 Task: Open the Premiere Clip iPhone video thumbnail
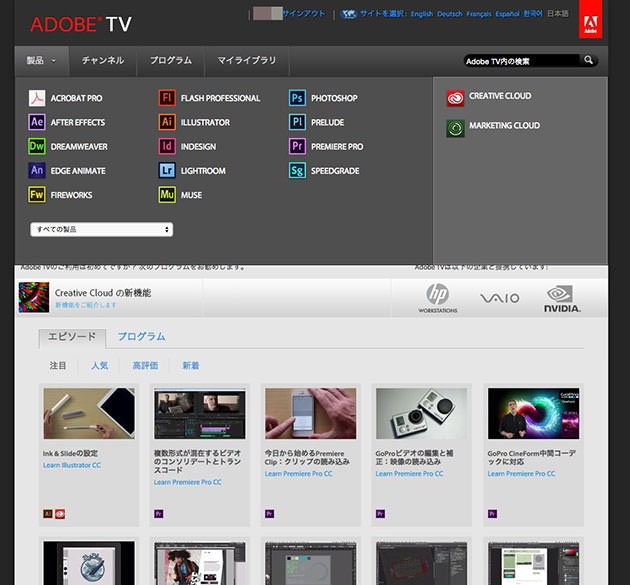tap(311, 413)
